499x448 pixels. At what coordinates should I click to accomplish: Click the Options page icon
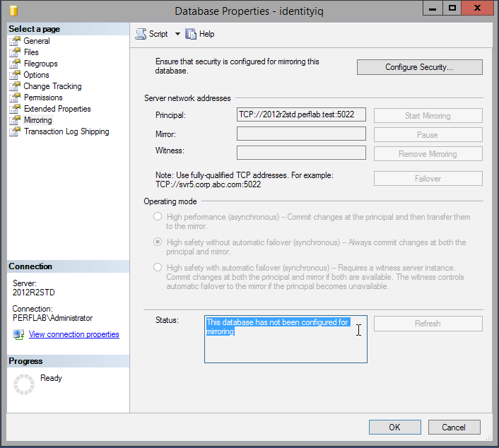tap(15, 75)
